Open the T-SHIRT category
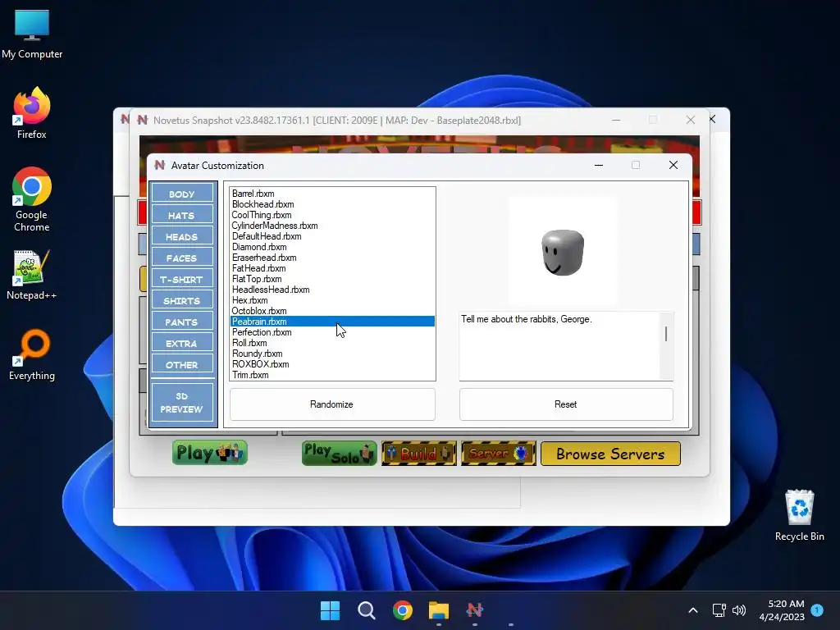The height and width of the screenshot is (630, 840). pyautogui.click(x=182, y=280)
